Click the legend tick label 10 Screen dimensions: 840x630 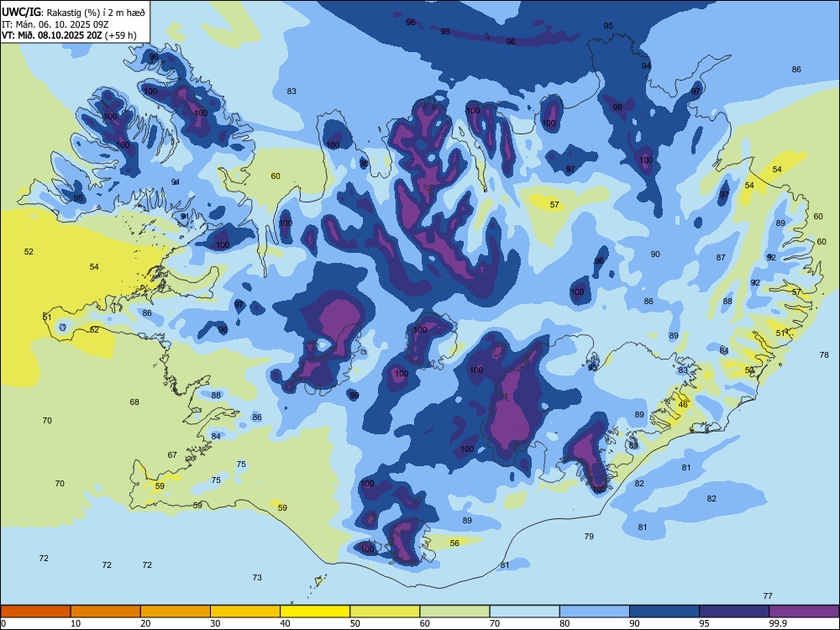click(76, 623)
